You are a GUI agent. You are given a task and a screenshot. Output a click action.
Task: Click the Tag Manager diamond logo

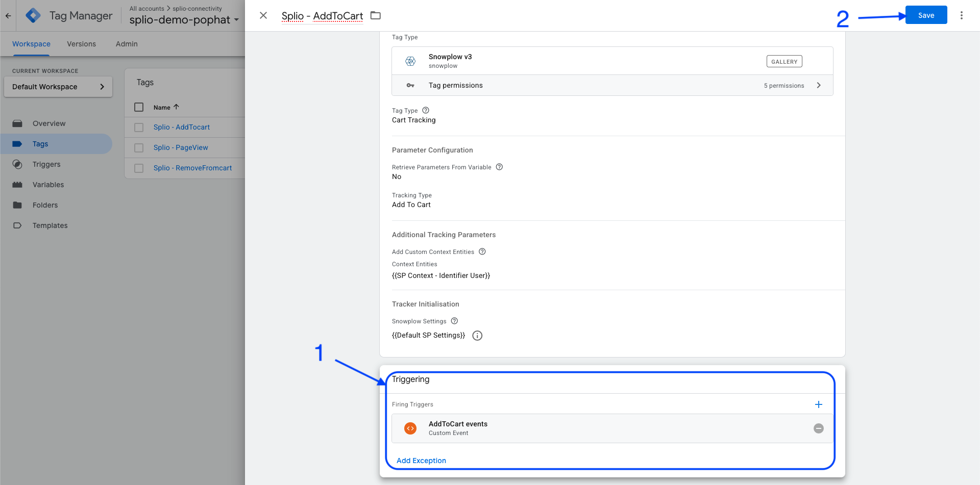(x=33, y=16)
